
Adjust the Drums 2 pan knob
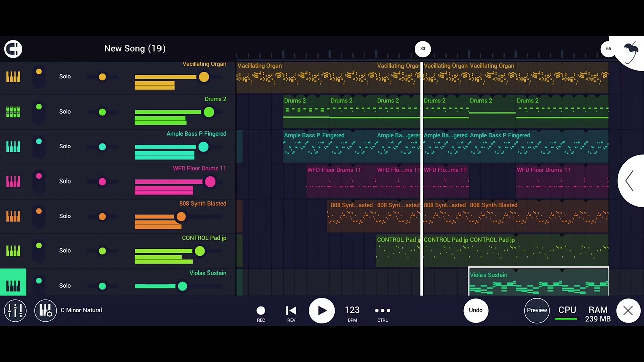[x=102, y=112]
